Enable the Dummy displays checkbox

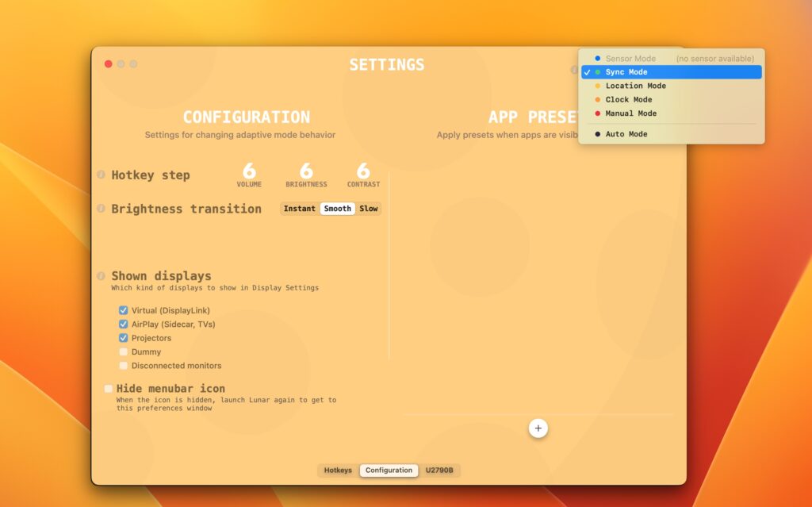tap(124, 351)
